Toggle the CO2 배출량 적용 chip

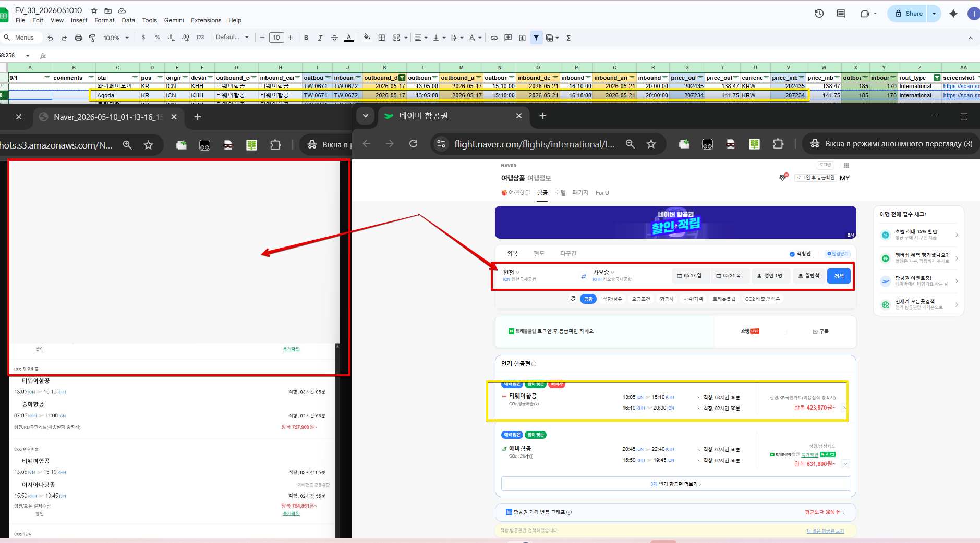tap(763, 299)
